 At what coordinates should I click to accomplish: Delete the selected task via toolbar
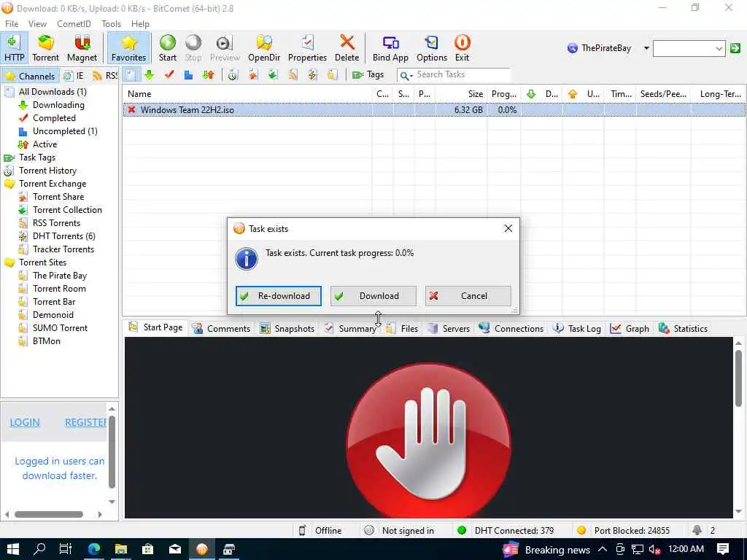click(x=347, y=47)
